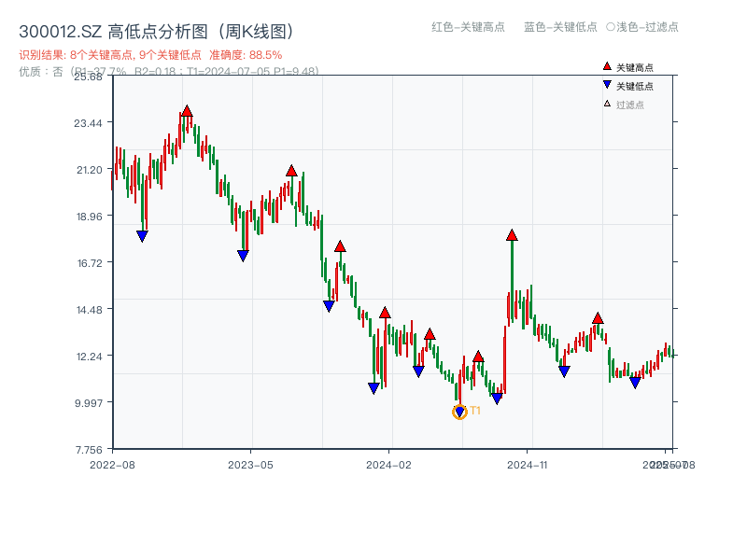This screenshot has width=747, height=560.
Task: Click the lowest candle near the 9.997 gridline
Action: coord(459,401)
